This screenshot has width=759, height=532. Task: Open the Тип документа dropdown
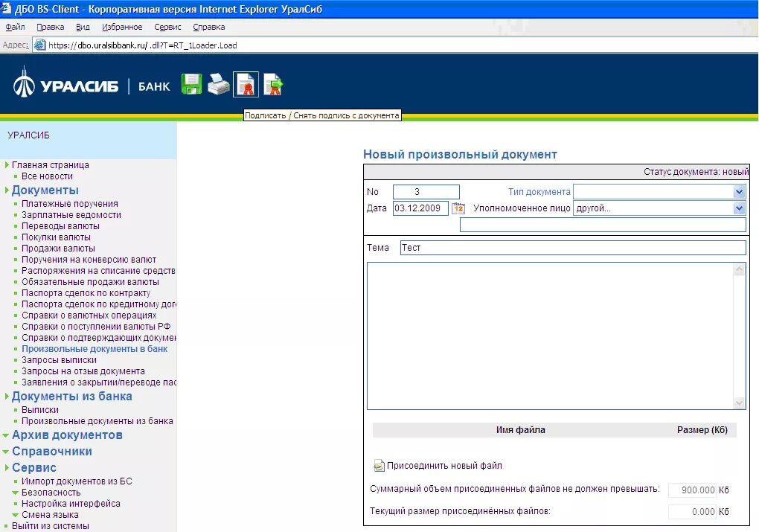pos(739,192)
